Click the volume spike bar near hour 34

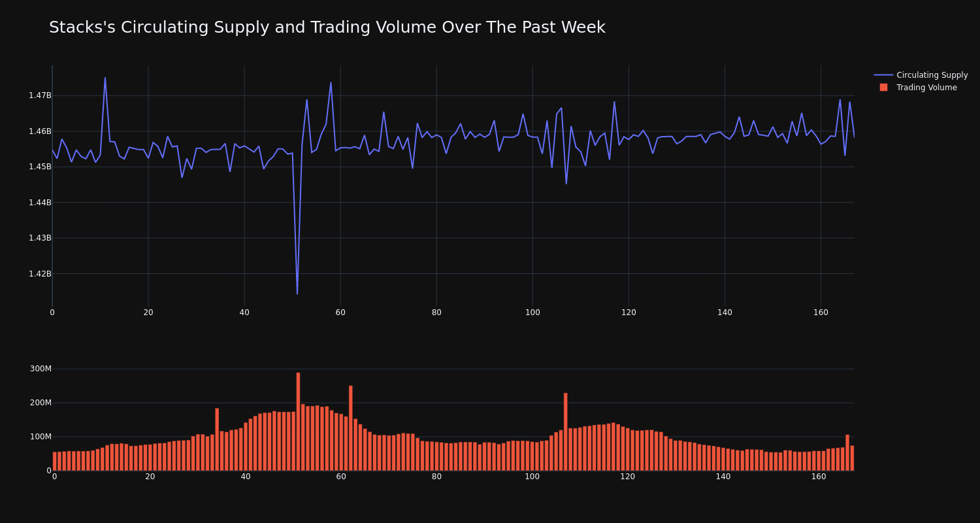point(217,439)
